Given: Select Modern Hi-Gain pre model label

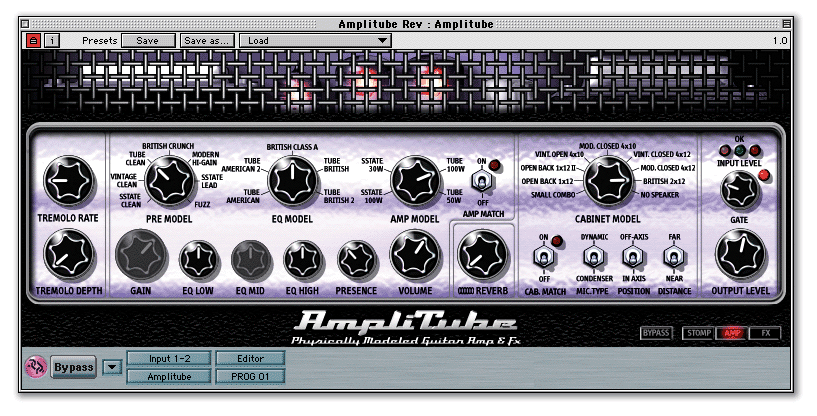Looking at the screenshot, I should tap(205, 158).
